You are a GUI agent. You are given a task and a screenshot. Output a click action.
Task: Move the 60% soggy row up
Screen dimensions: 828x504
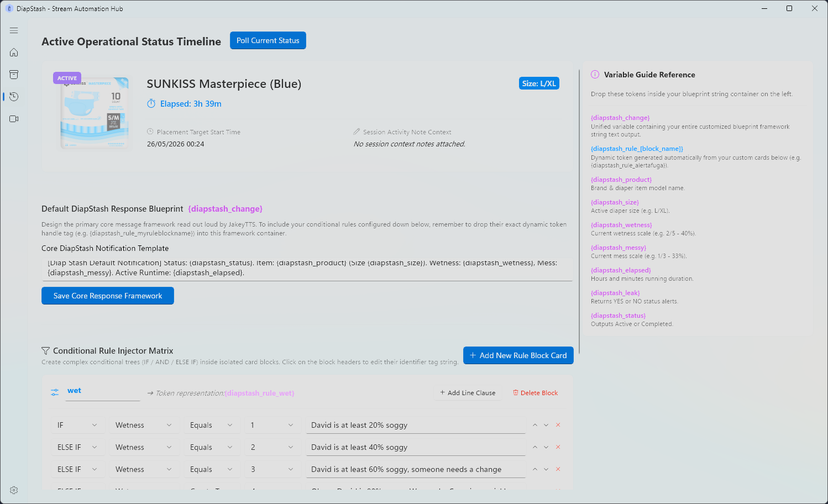(535, 469)
